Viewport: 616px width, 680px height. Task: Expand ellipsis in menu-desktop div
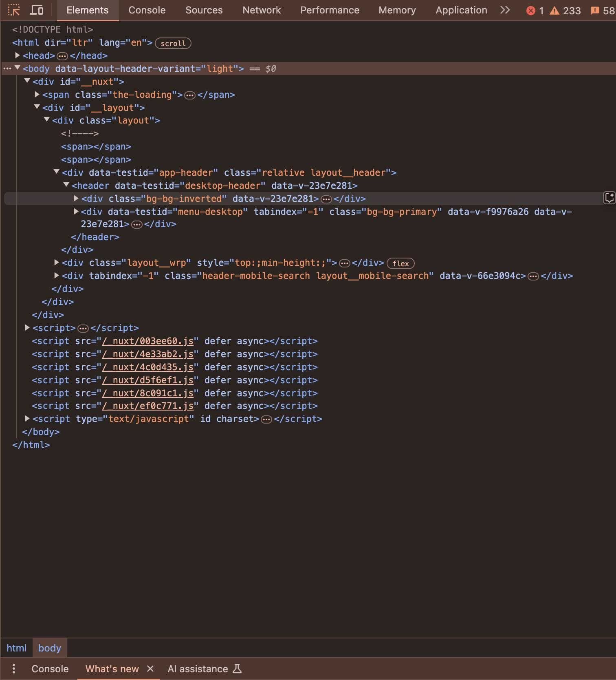click(137, 224)
